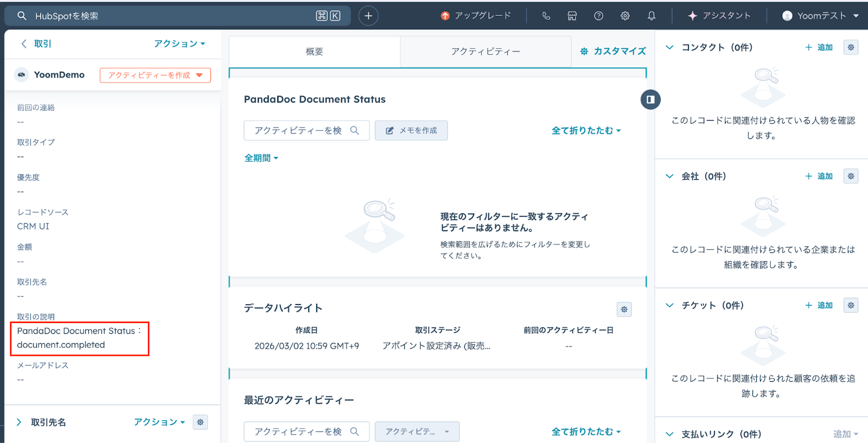Screen dimensions: 868x443
Task: Click the plus quick-create button
Action: [x=368, y=16]
